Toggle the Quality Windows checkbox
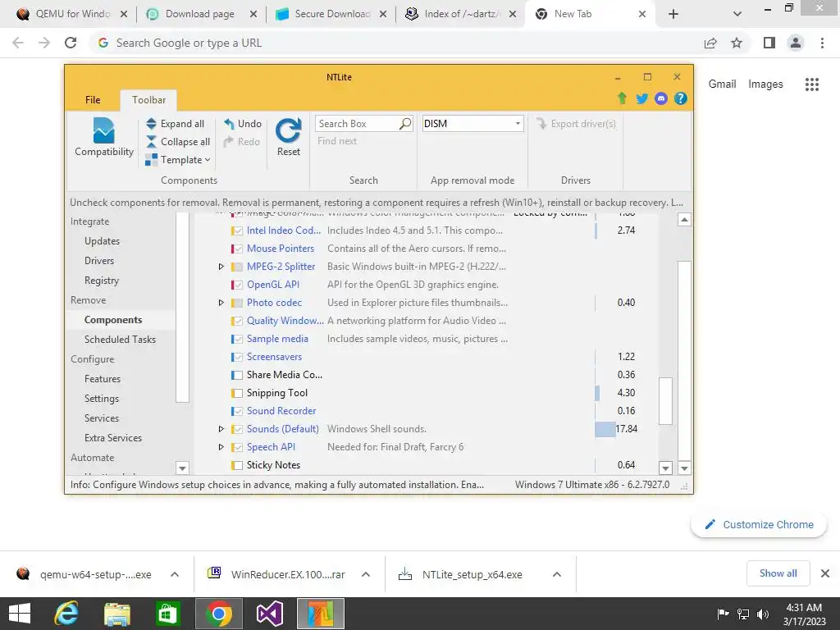Viewport: 840px width, 630px height. [237, 321]
